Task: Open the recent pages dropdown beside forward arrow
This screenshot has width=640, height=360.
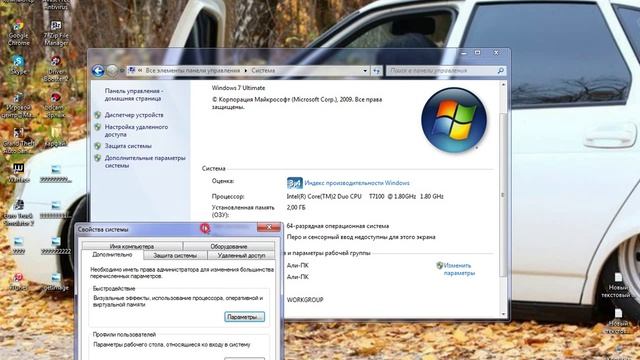Action: (122, 71)
